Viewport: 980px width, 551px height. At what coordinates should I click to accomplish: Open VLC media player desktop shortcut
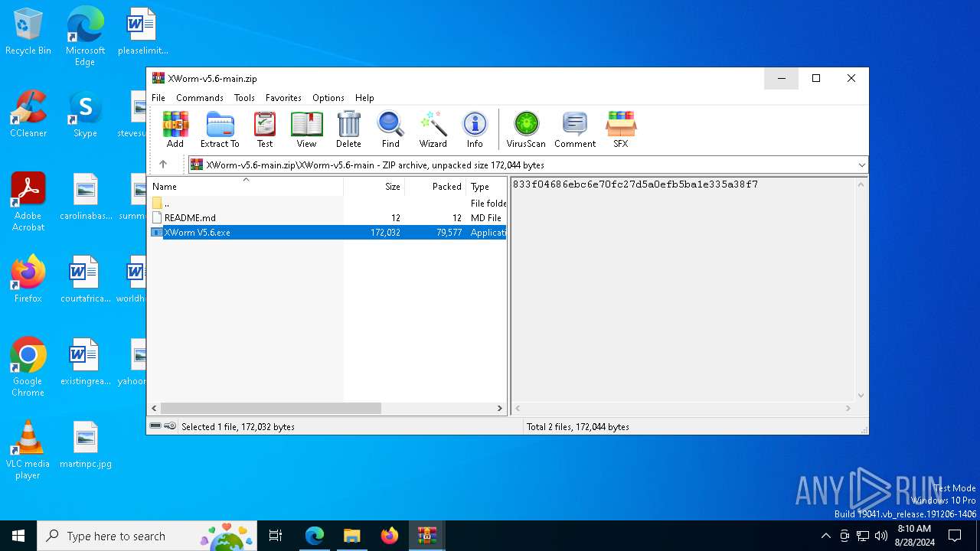[28, 450]
